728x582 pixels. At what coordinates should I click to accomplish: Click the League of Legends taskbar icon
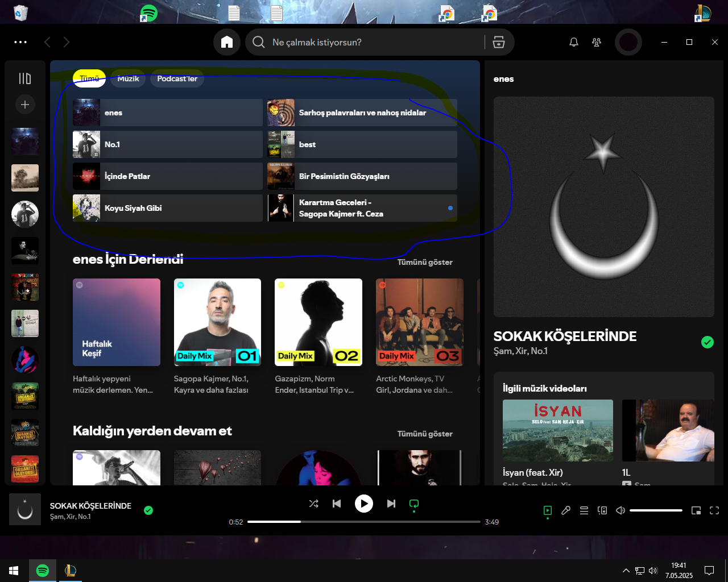point(70,571)
